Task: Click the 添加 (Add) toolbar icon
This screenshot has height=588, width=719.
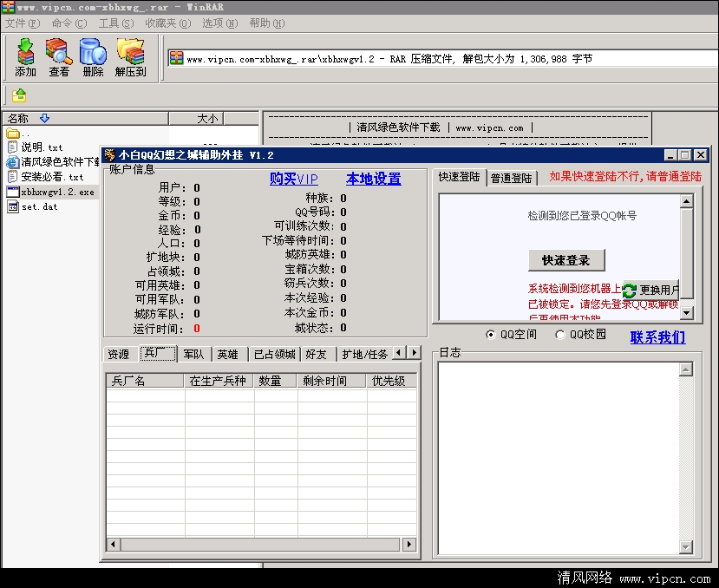Action: (x=25, y=57)
